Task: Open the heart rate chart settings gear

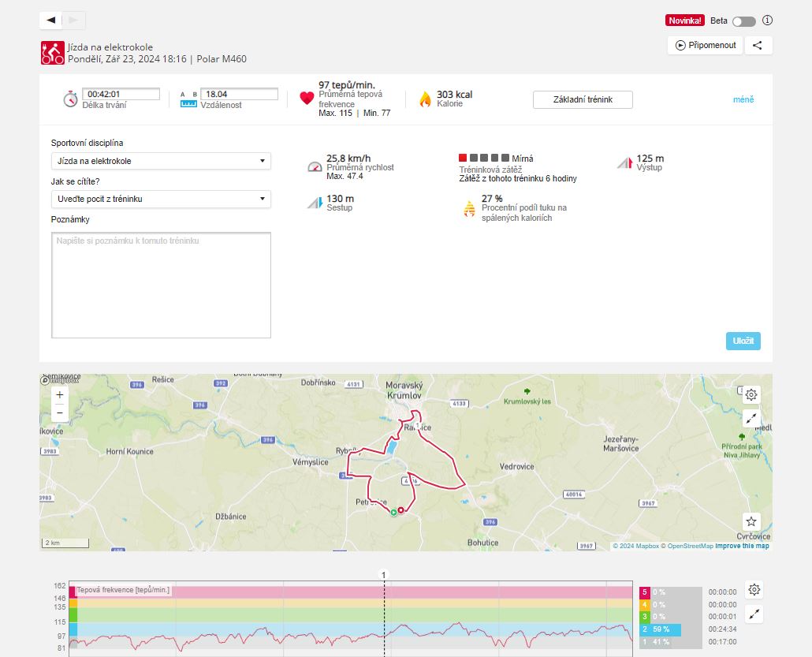Action: [x=754, y=590]
